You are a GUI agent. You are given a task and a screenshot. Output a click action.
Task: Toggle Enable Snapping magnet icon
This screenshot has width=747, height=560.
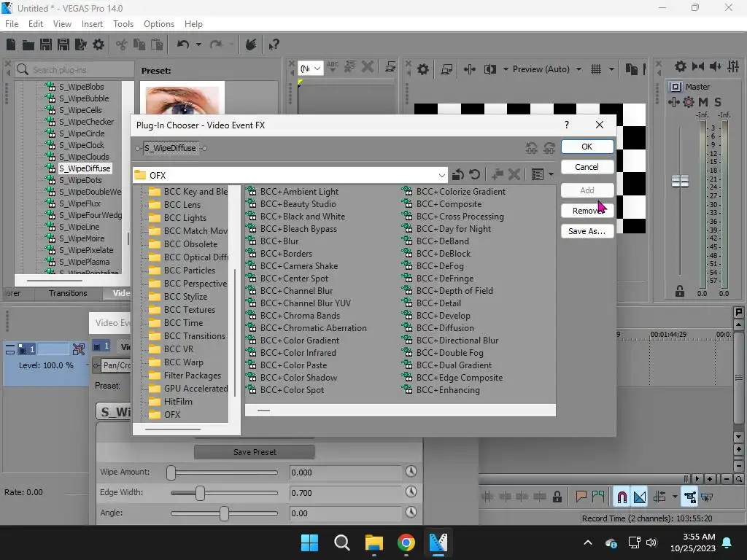622,497
